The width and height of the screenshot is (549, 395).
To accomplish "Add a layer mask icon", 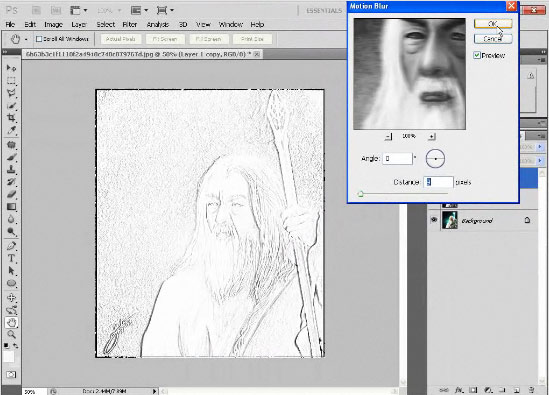I will [473, 390].
